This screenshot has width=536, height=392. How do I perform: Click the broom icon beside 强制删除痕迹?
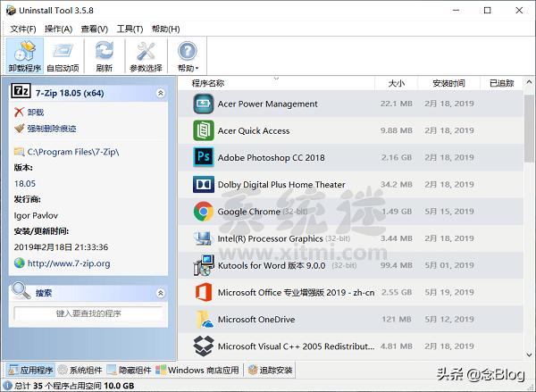click(19, 129)
